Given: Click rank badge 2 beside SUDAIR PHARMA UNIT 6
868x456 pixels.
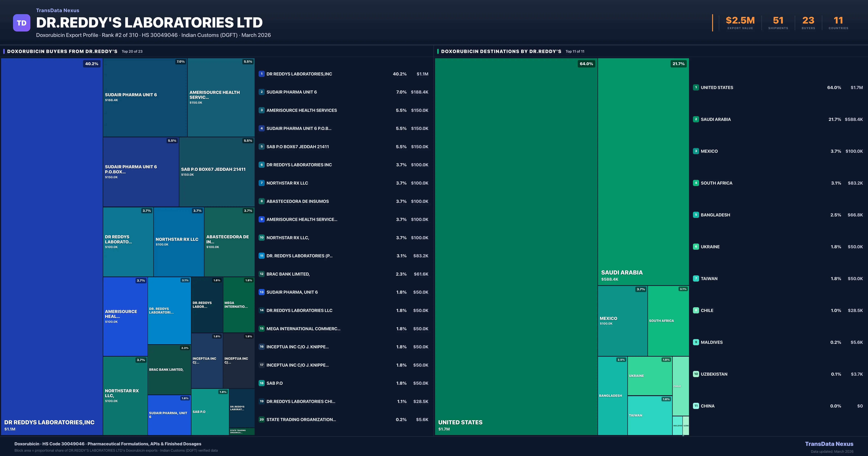Looking at the screenshot, I should 261,92.
